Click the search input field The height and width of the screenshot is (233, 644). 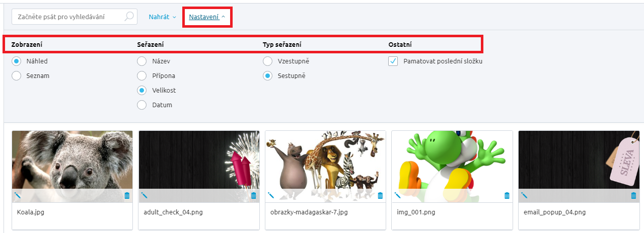[68, 17]
